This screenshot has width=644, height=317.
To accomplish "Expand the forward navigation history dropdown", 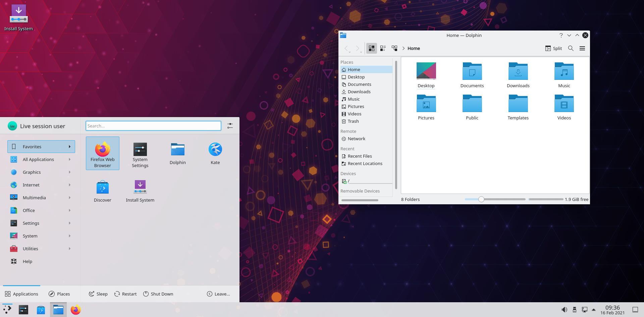I will [x=361, y=51].
